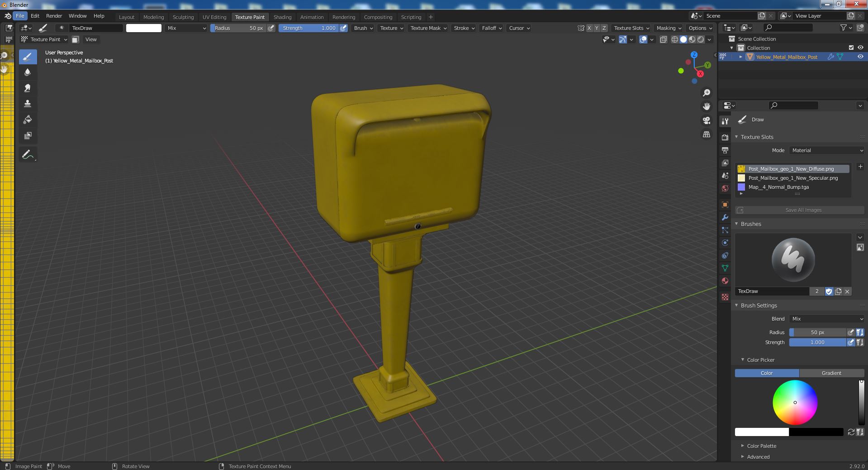Toggle X axis symmetry
868x470 pixels.
pyautogui.click(x=589, y=28)
